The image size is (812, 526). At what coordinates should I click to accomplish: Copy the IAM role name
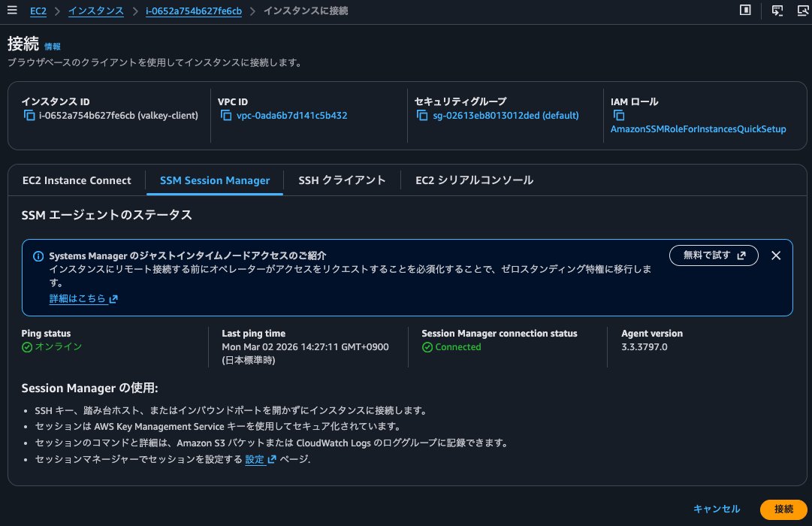(x=618, y=115)
